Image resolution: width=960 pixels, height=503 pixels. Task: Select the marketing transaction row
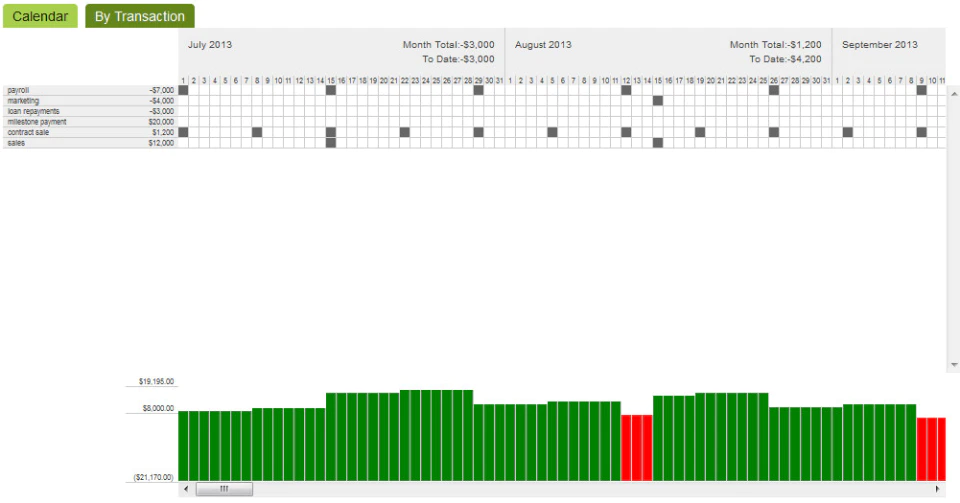(x=90, y=100)
